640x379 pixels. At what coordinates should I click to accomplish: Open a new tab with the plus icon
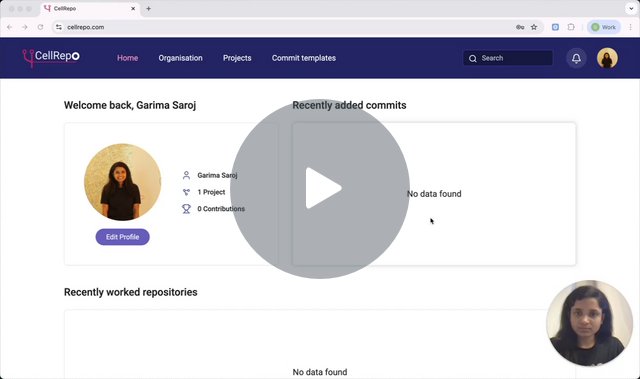click(x=149, y=9)
